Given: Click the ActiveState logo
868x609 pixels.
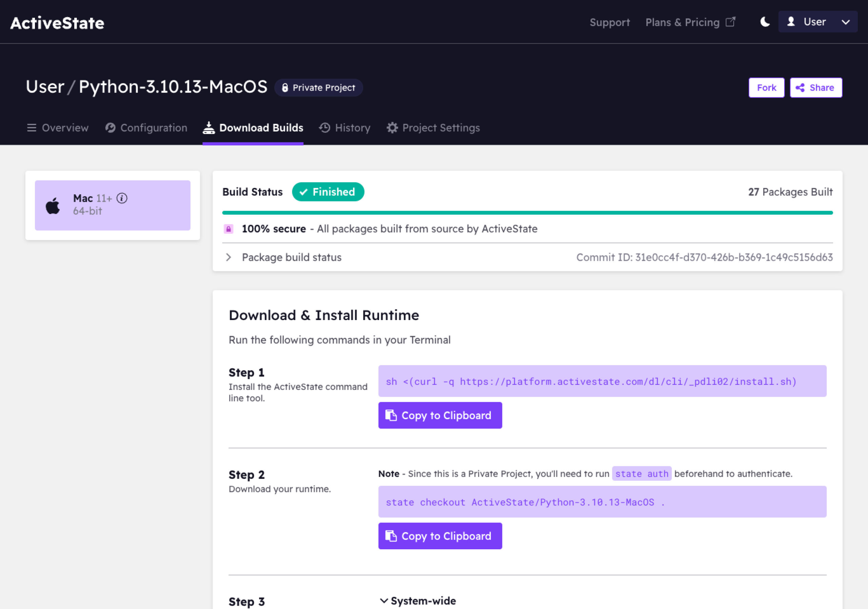Looking at the screenshot, I should [x=57, y=23].
